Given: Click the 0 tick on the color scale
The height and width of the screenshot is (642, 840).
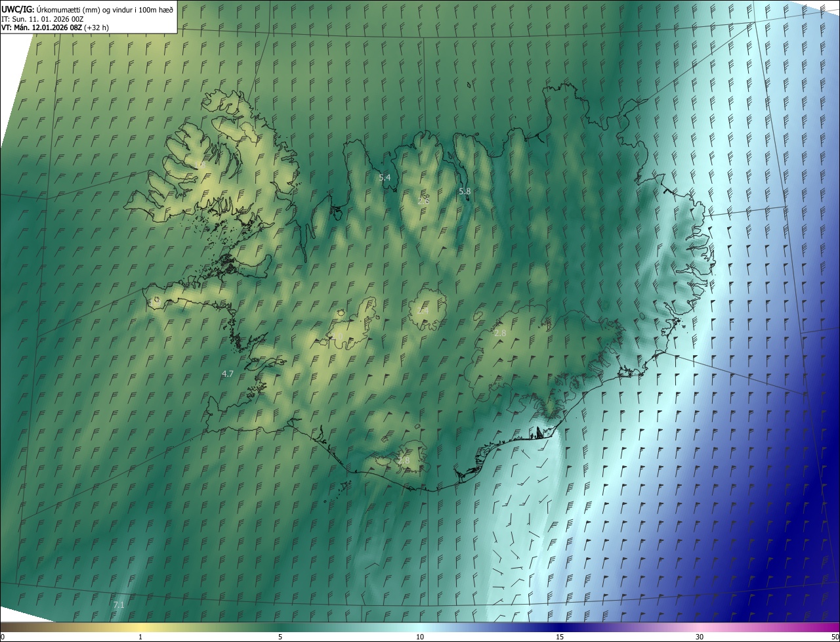Looking at the screenshot, I should (3, 637).
